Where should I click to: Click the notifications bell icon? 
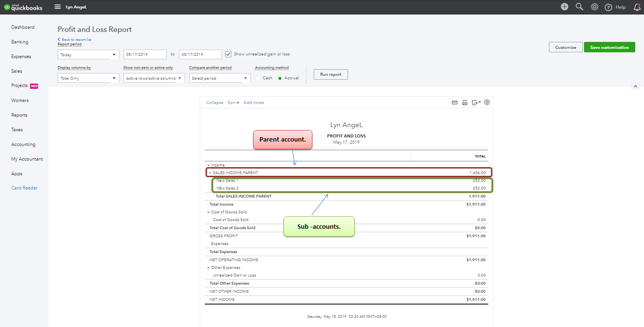637,7
